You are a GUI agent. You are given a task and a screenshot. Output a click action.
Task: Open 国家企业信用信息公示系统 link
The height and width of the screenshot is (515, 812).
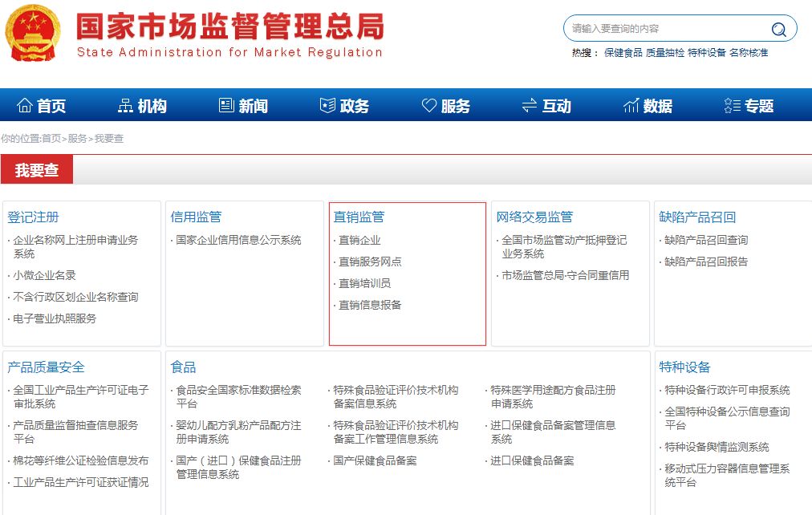click(x=238, y=240)
